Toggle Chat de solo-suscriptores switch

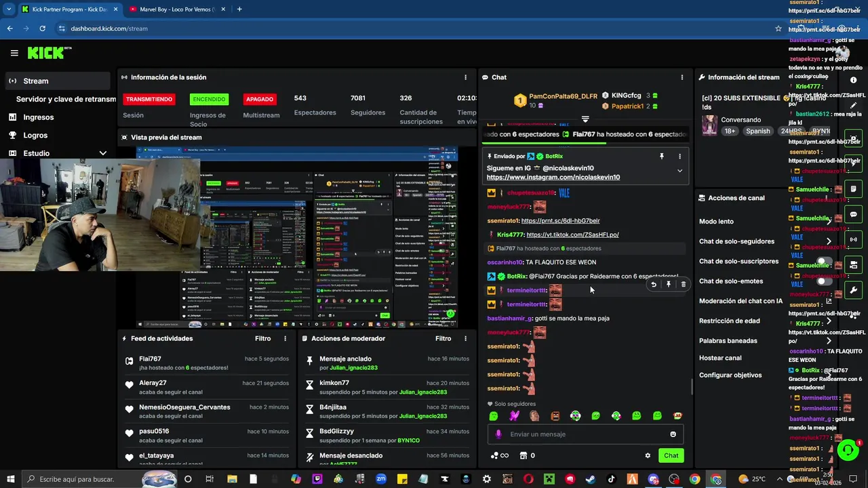[824, 261]
